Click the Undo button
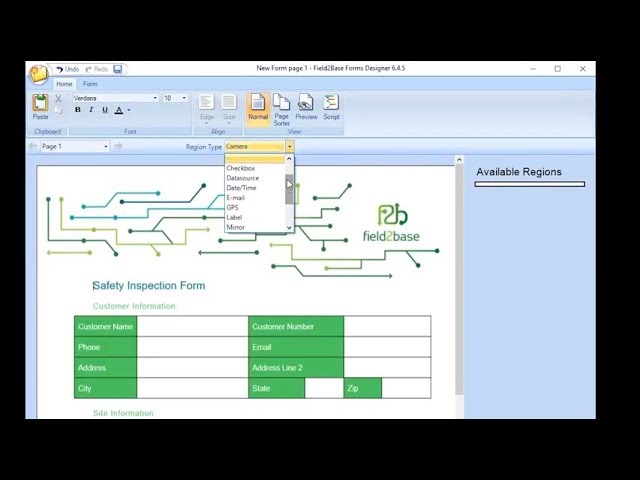 click(67, 69)
